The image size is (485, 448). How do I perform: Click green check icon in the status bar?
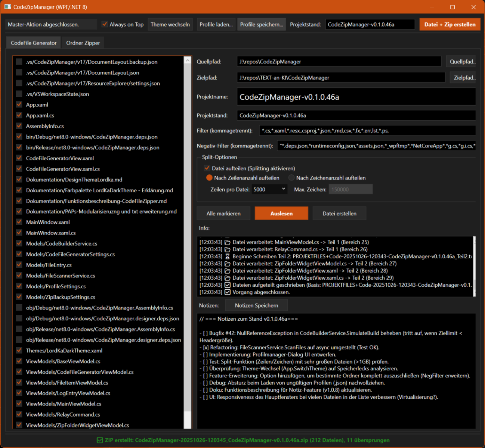(x=99, y=440)
